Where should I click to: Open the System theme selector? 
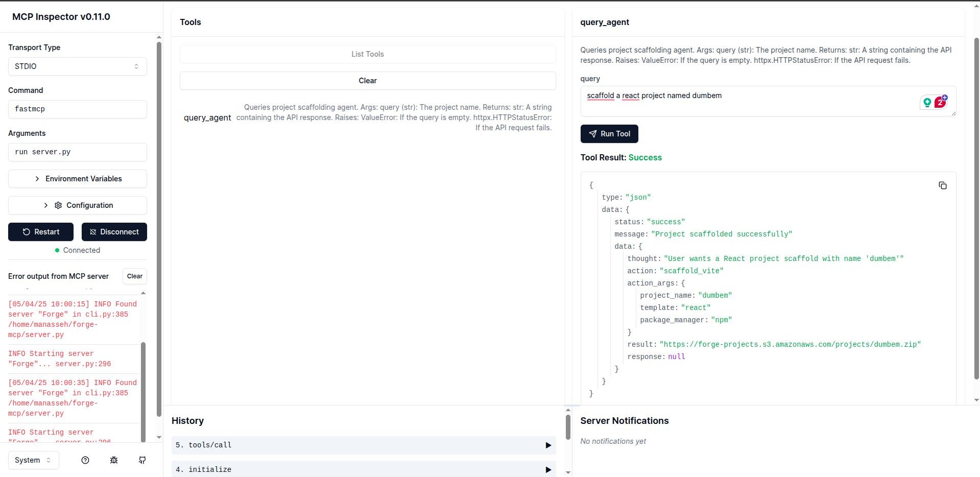33,460
